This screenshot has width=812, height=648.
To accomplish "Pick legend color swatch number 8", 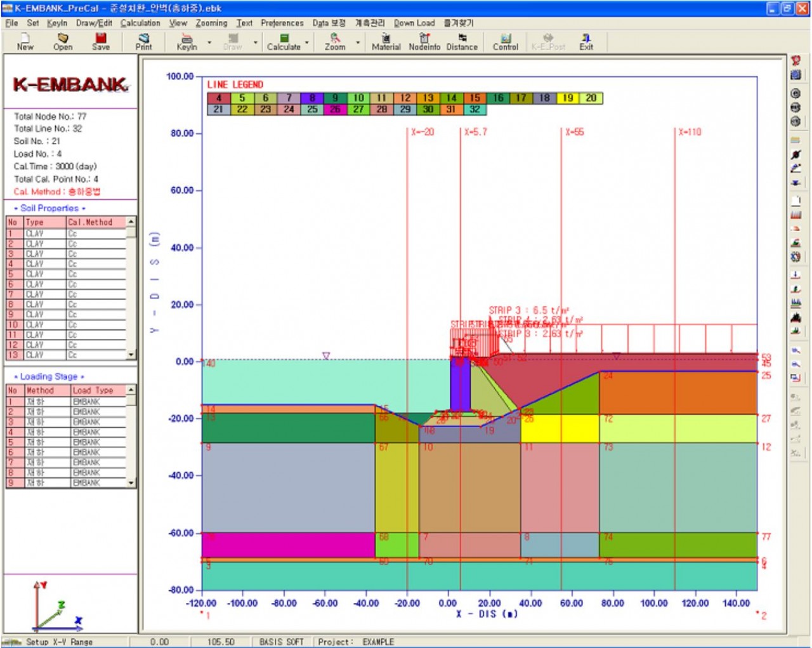I will [312, 98].
